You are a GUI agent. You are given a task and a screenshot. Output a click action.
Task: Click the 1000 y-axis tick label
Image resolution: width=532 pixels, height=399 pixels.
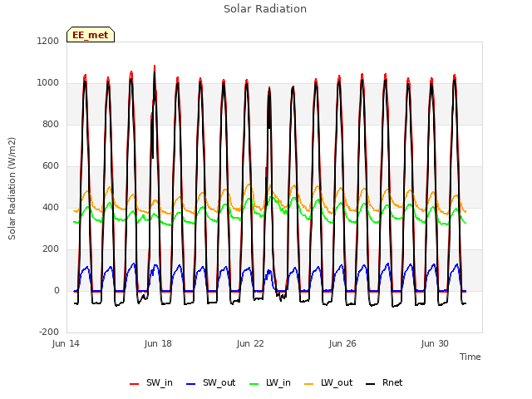pyautogui.click(x=48, y=83)
